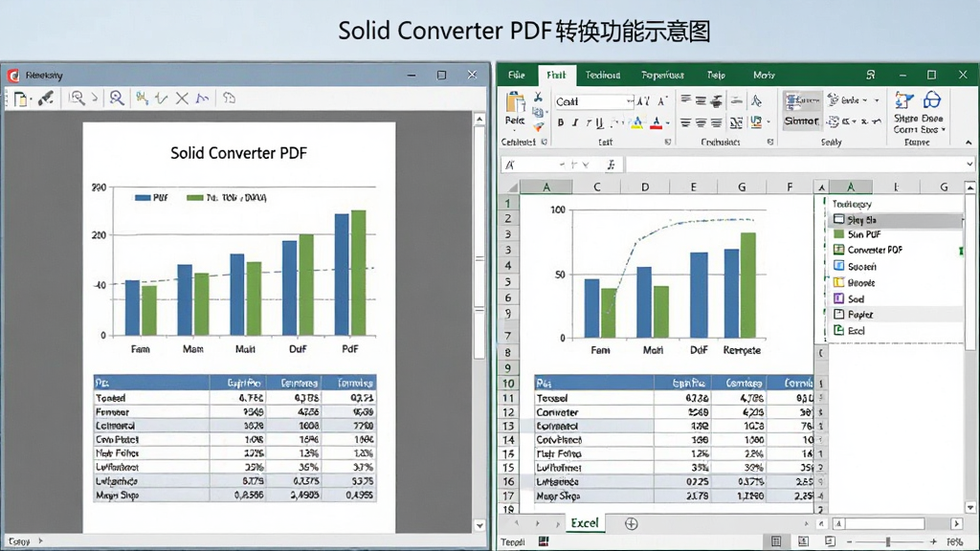Screen dimensions: 980x551
Task: Open the font color dropdown arrow
Action: pyautogui.click(x=667, y=123)
